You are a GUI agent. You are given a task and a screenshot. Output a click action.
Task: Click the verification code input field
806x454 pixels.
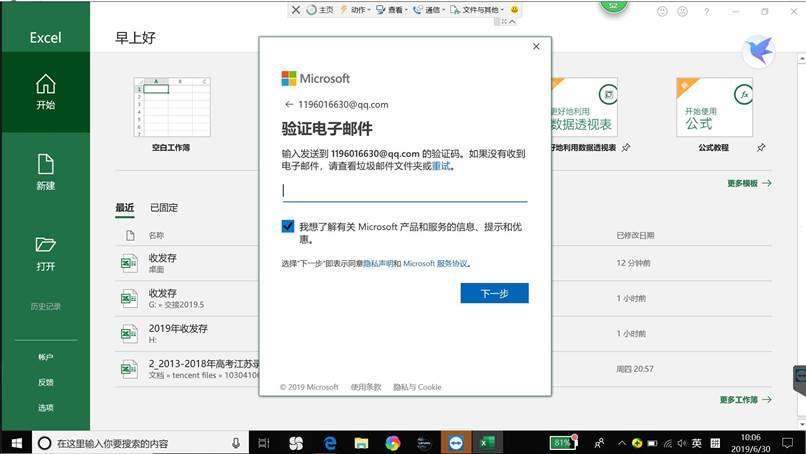pyautogui.click(x=405, y=191)
